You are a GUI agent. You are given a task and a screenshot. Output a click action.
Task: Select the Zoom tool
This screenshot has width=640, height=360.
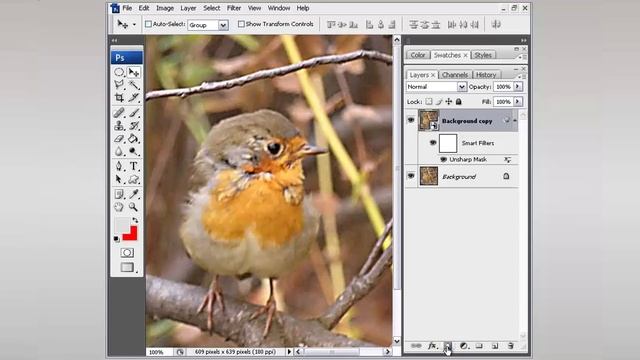(x=133, y=207)
